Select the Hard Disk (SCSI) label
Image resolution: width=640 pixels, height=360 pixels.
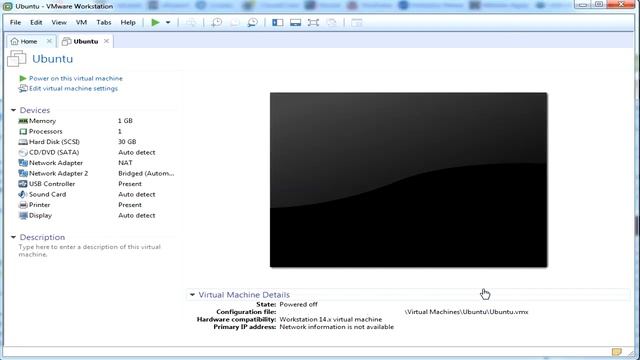(x=54, y=142)
